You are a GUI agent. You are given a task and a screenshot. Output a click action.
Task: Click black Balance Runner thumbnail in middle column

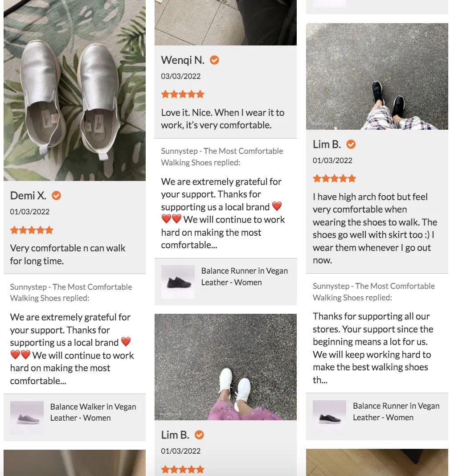(x=178, y=282)
